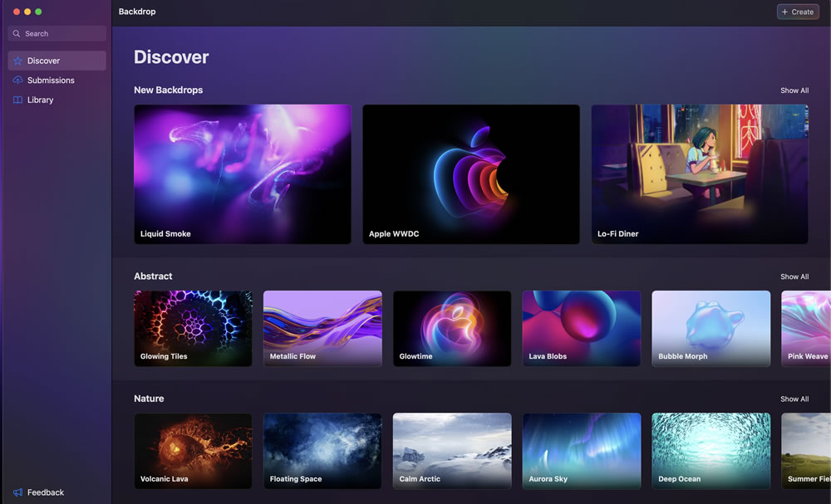Click the Submissions cloud upload icon
The image size is (831, 504).
pos(17,81)
